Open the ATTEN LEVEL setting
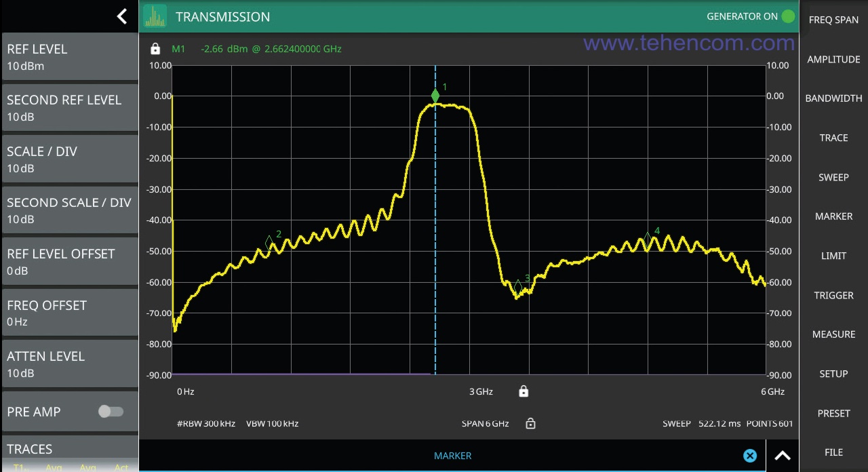This screenshot has width=868, height=472. 70,363
